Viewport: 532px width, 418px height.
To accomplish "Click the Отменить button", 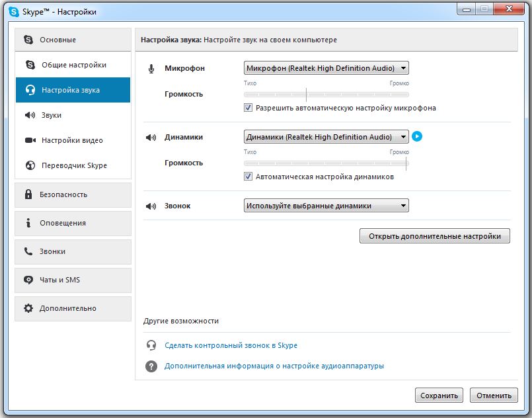I will tap(494, 396).
